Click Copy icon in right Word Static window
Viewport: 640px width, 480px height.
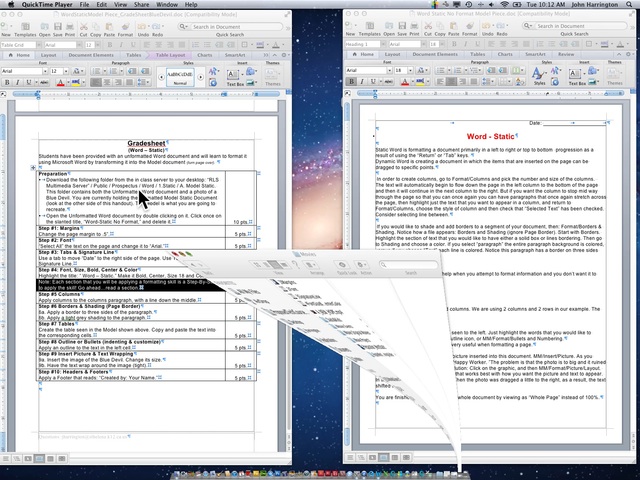click(440, 26)
